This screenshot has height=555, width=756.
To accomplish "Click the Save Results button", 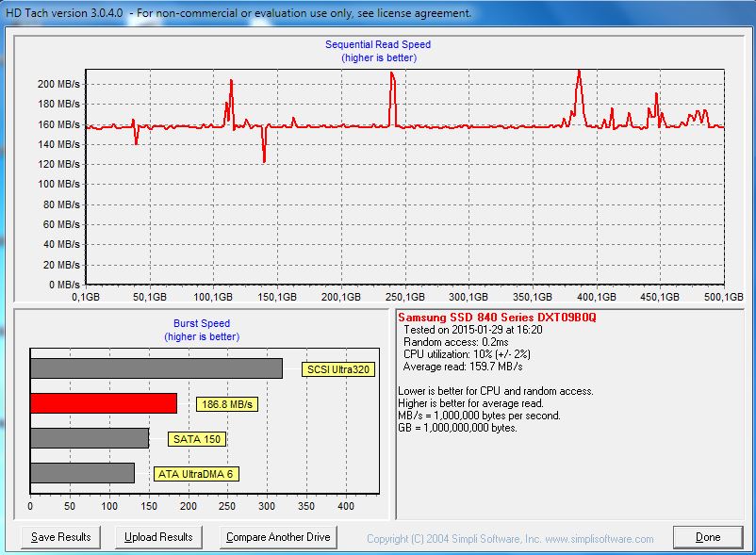I will tap(60, 537).
